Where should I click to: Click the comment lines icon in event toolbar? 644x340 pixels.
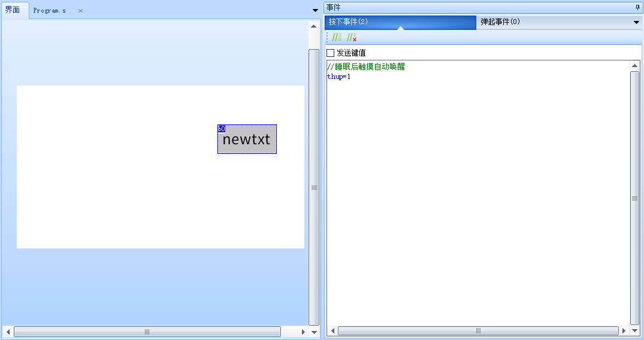(x=337, y=37)
